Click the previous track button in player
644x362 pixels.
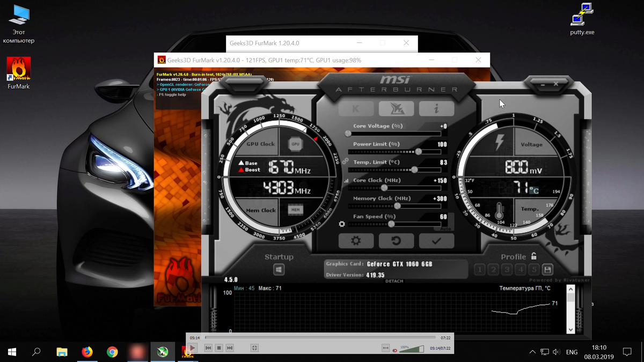click(208, 348)
